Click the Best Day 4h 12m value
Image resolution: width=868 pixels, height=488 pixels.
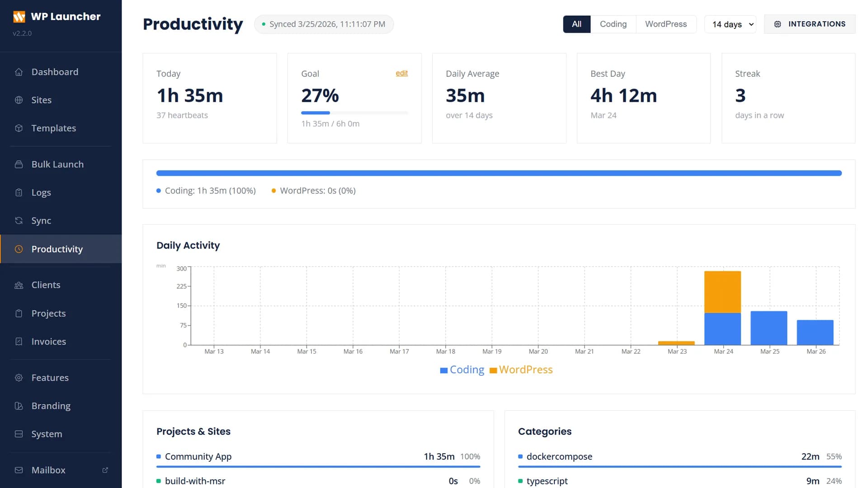623,96
